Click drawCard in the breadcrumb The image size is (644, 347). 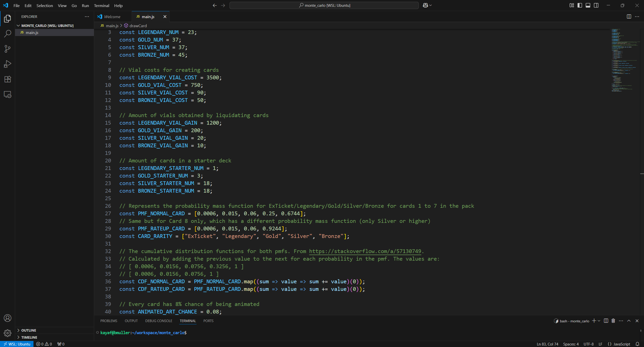(x=135, y=26)
